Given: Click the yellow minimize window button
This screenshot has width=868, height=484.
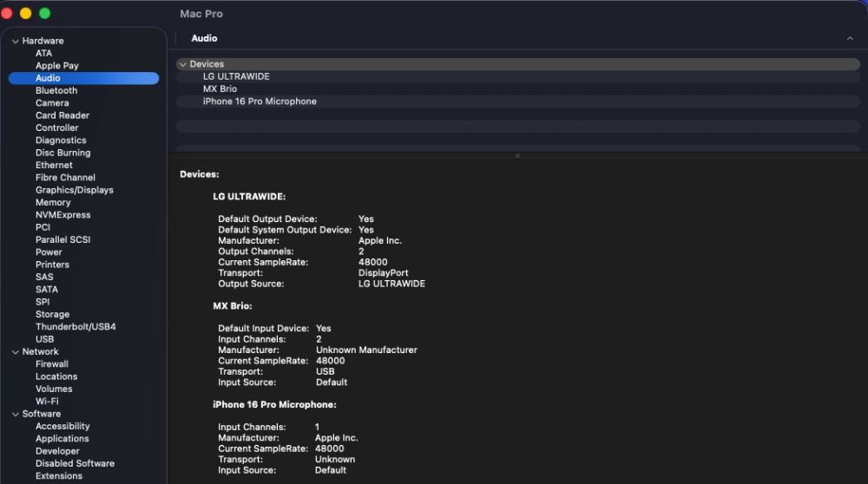Looking at the screenshot, I should click(25, 13).
